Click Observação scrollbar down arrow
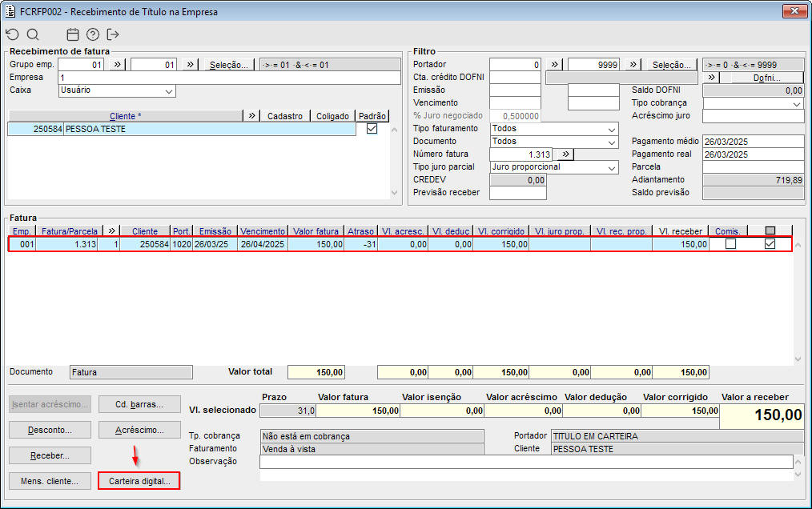This screenshot has height=509, width=812. (x=798, y=475)
